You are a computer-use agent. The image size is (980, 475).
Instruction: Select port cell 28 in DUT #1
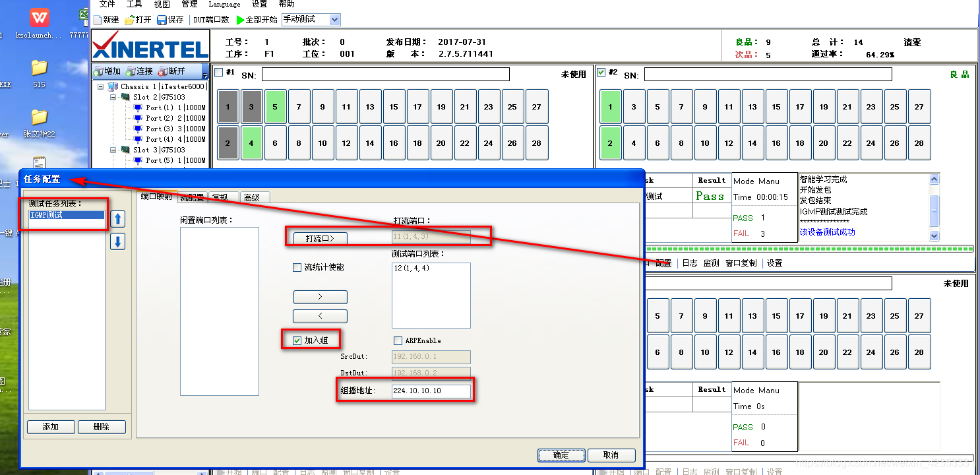(x=537, y=143)
